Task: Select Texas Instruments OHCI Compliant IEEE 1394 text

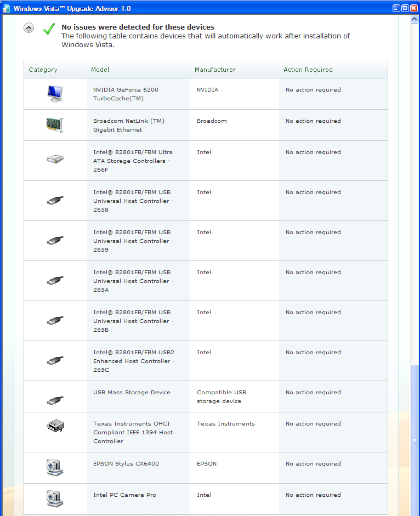Action: coord(133,433)
